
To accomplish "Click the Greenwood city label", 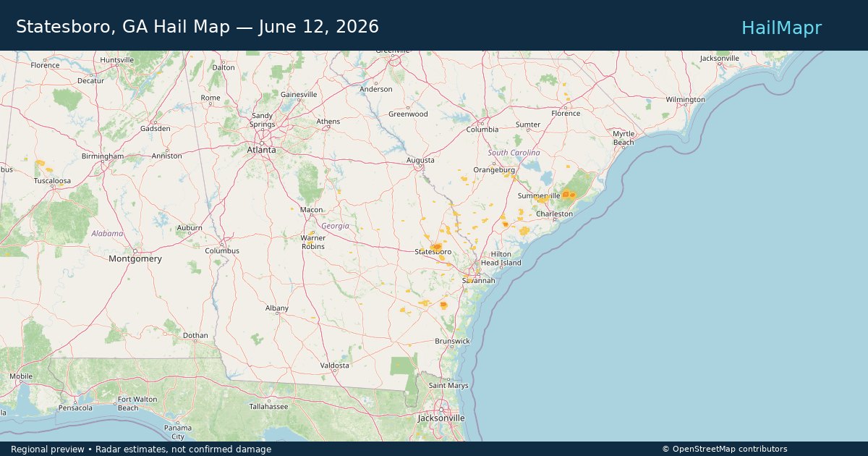I will coord(408,114).
